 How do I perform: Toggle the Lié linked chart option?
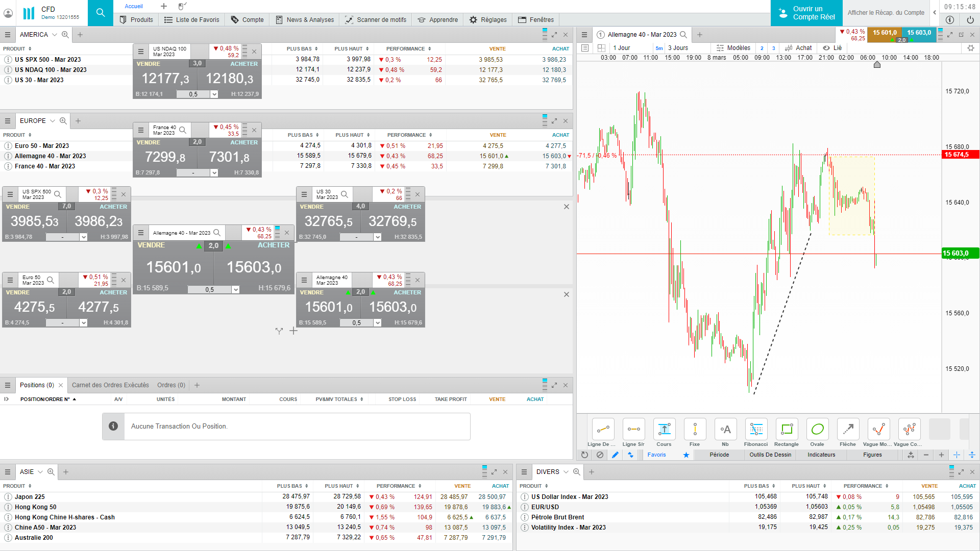pyautogui.click(x=832, y=48)
